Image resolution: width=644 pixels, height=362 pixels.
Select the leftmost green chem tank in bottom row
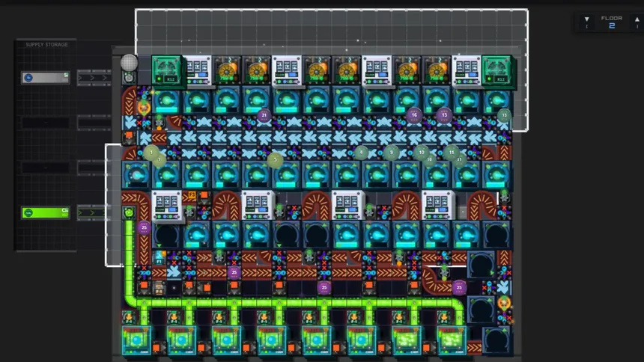click(x=136, y=340)
